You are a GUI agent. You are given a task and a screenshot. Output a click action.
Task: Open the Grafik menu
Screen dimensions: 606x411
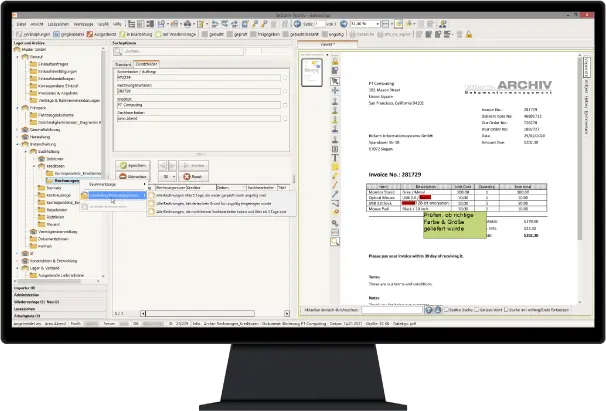[103, 24]
